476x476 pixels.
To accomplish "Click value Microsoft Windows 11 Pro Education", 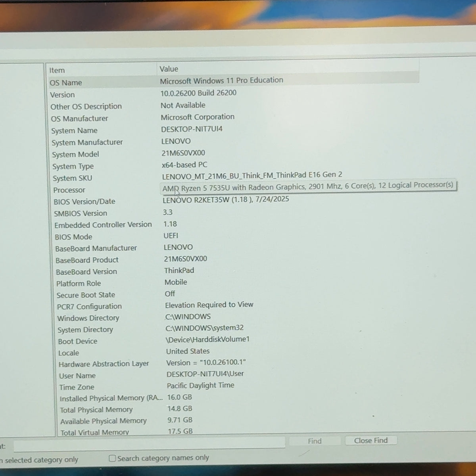I will [222, 80].
